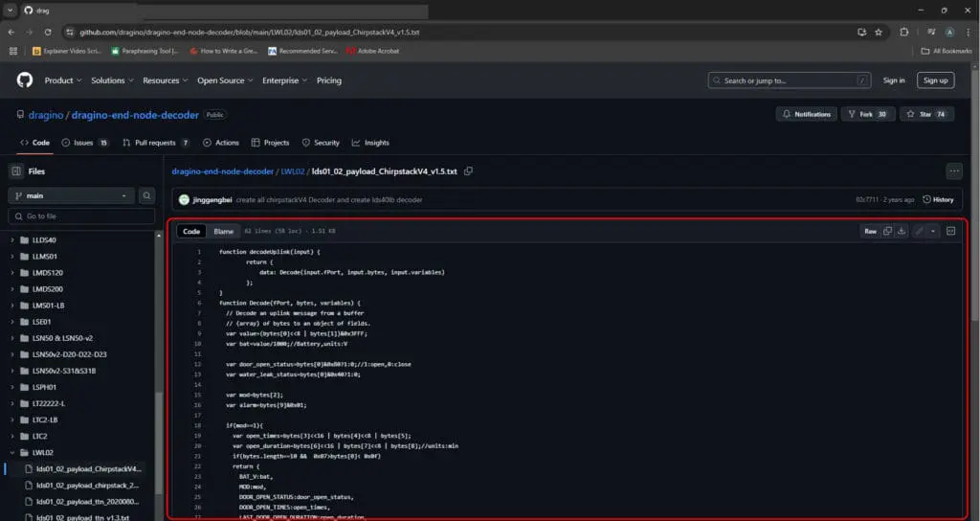This screenshot has height=521, width=980.
Task: Download the raw file icon
Action: 902,231
